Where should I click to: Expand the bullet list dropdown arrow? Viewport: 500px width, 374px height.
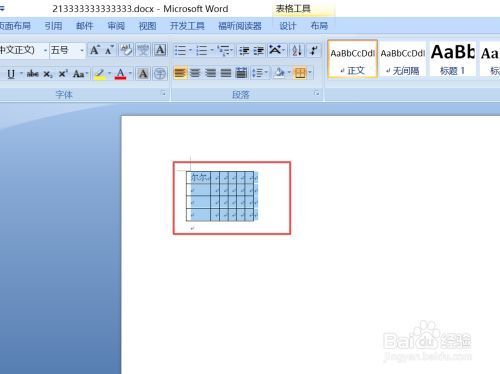click(x=191, y=51)
